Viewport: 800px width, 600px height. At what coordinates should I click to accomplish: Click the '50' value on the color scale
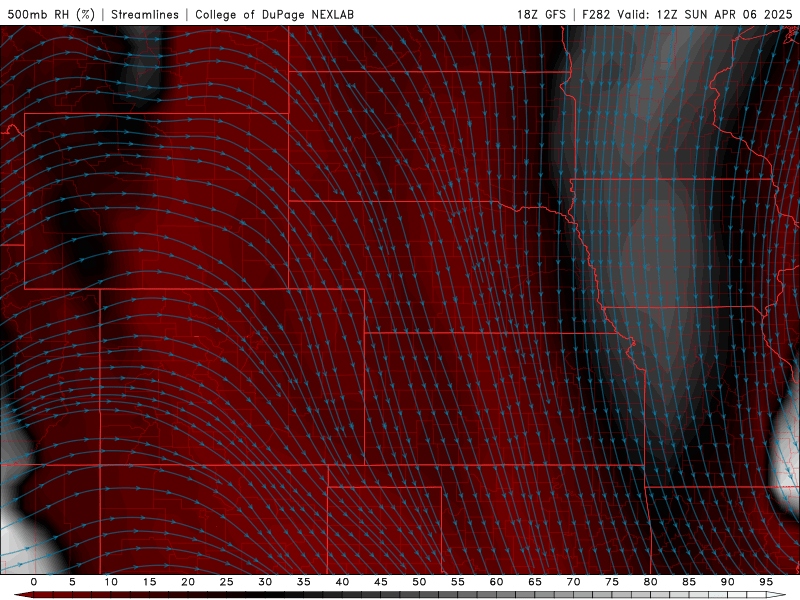pyautogui.click(x=419, y=582)
